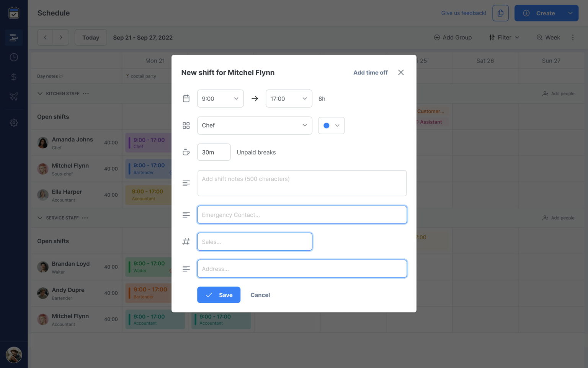Open the Filter menu in the toolbar
Screen dimensions: 588x368
point(504,37)
